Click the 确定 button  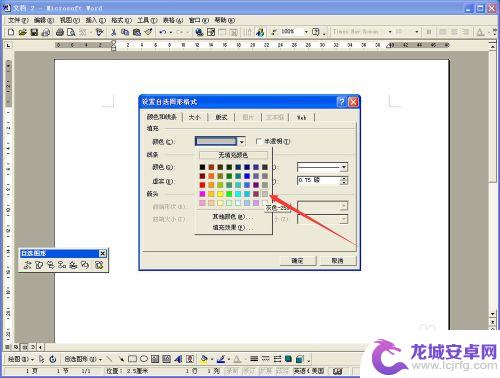click(297, 261)
